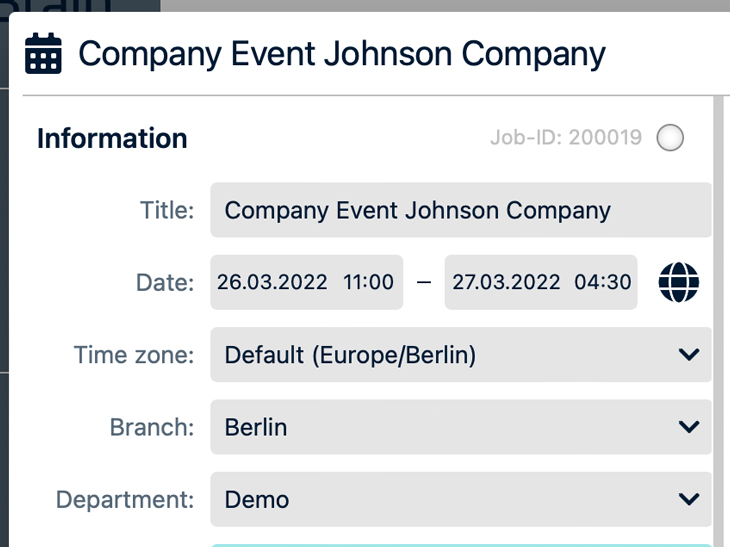The image size is (730, 547).
Task: Click the globe icon beside the date range
Action: (679, 282)
